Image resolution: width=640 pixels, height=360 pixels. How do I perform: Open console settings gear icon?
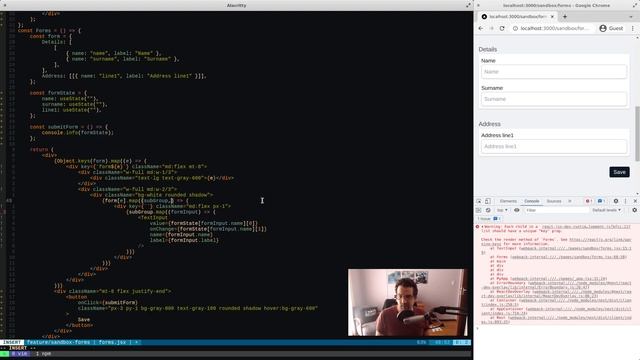(634, 210)
